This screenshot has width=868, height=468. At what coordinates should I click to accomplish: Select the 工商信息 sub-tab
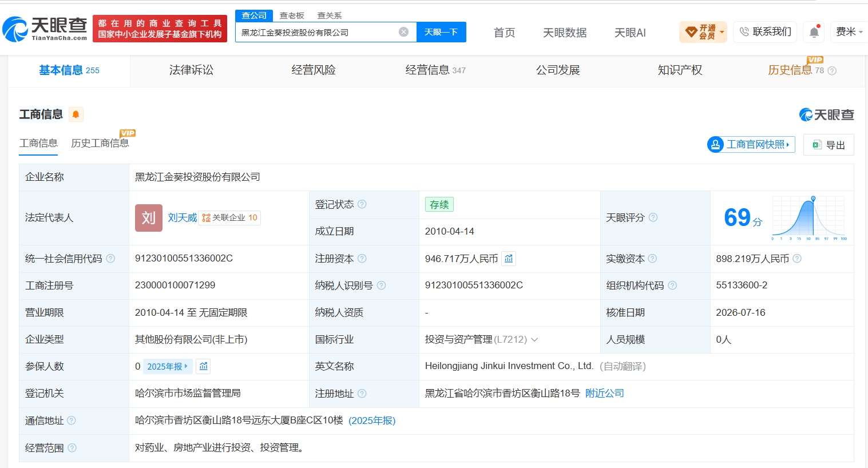pyautogui.click(x=38, y=143)
